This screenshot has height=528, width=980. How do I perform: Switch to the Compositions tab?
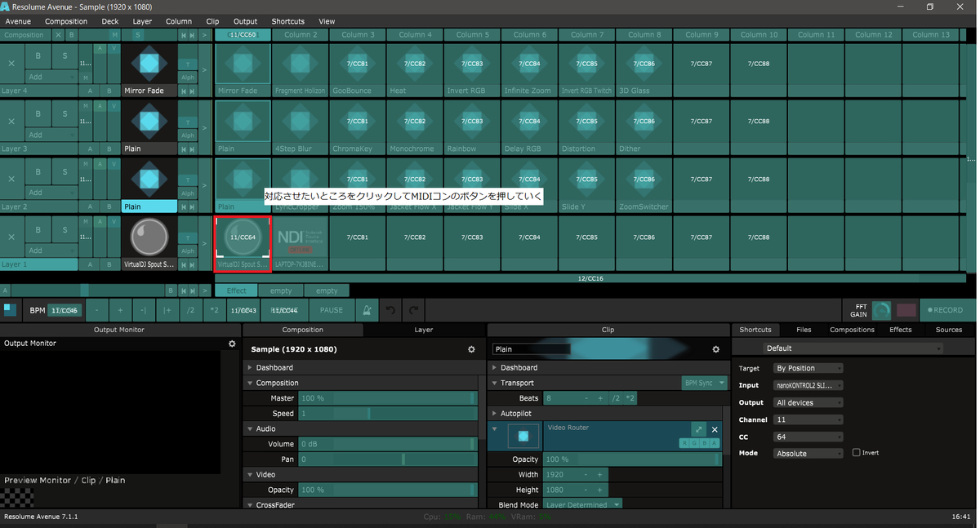[852, 330]
